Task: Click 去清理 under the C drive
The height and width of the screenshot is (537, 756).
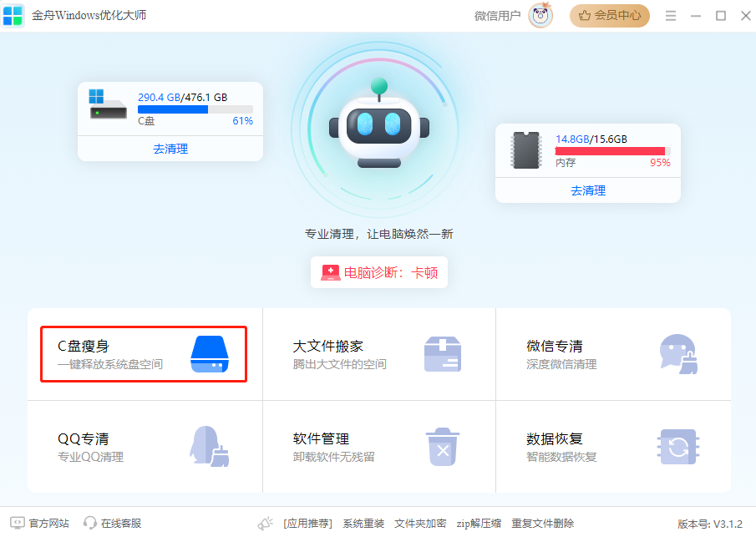Action: click(170, 150)
